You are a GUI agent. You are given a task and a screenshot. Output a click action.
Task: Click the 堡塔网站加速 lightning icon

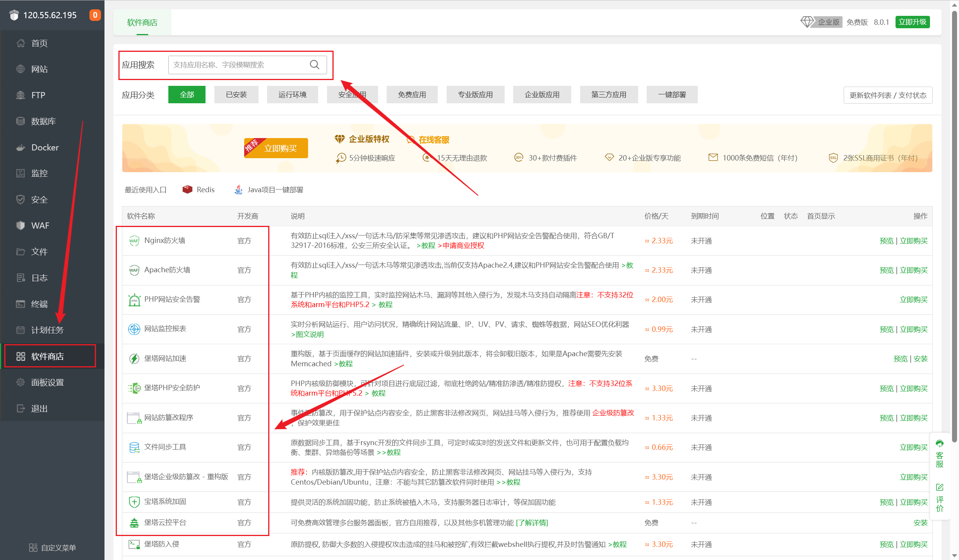[134, 359]
